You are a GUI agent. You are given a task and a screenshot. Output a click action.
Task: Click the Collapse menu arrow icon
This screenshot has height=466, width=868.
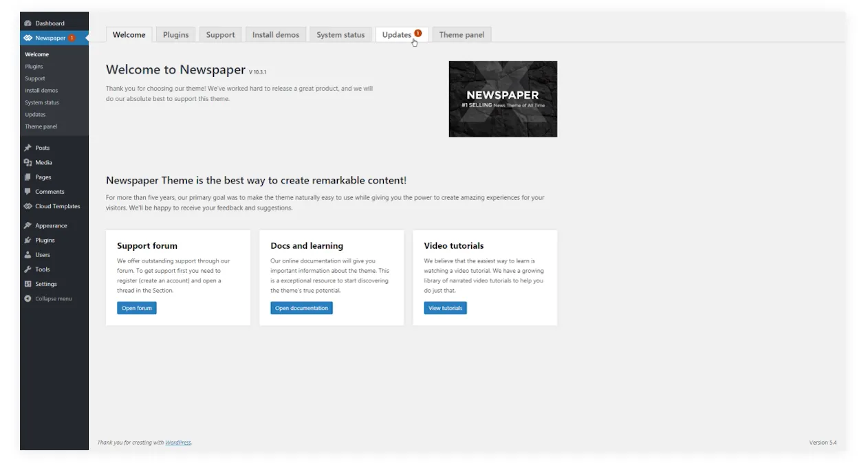click(x=28, y=298)
